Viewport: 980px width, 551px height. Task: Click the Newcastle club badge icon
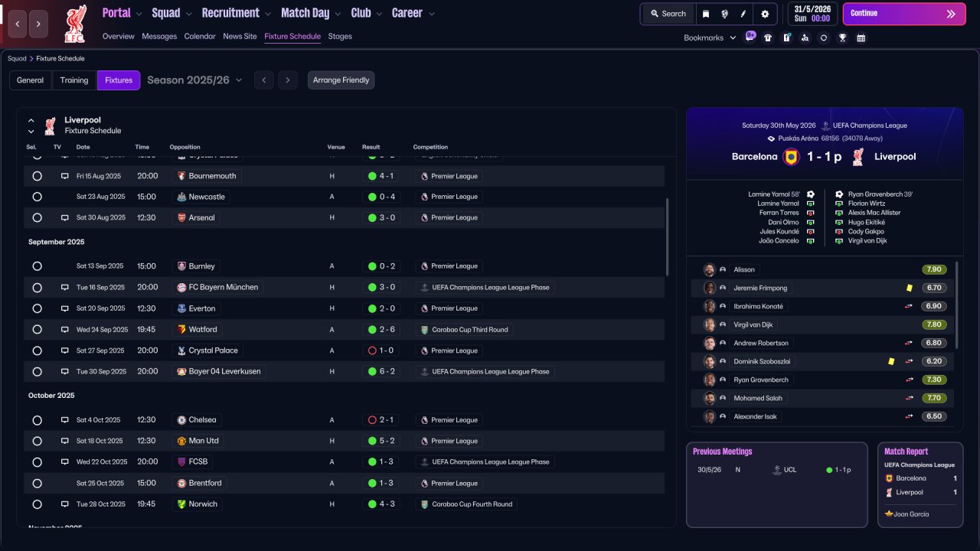pyautogui.click(x=181, y=197)
